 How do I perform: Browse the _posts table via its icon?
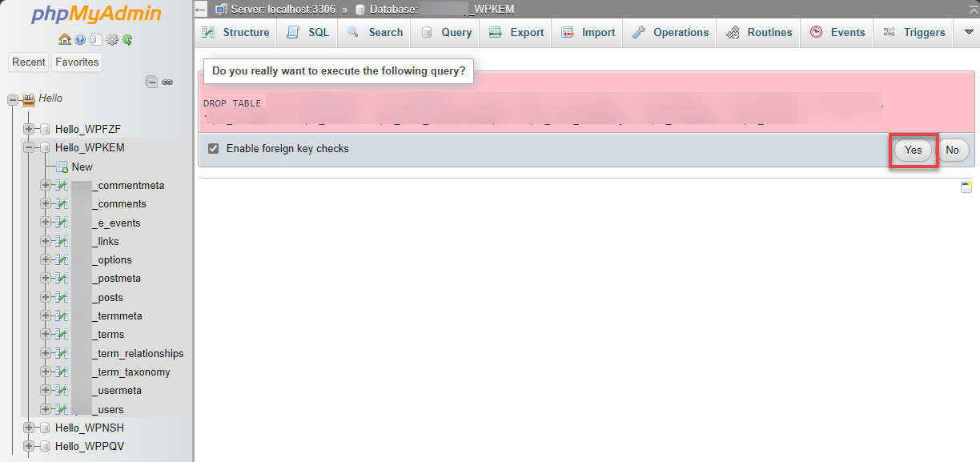pyautogui.click(x=62, y=297)
